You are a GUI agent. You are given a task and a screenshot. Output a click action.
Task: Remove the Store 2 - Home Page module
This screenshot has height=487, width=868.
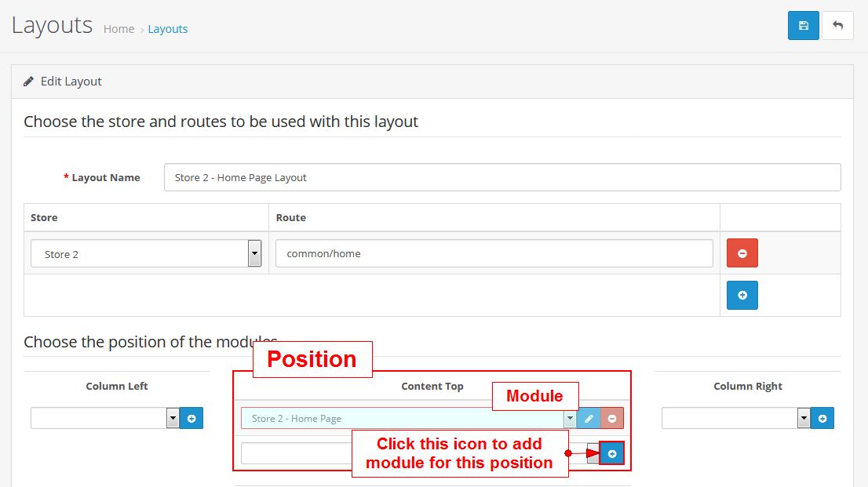pyautogui.click(x=612, y=418)
